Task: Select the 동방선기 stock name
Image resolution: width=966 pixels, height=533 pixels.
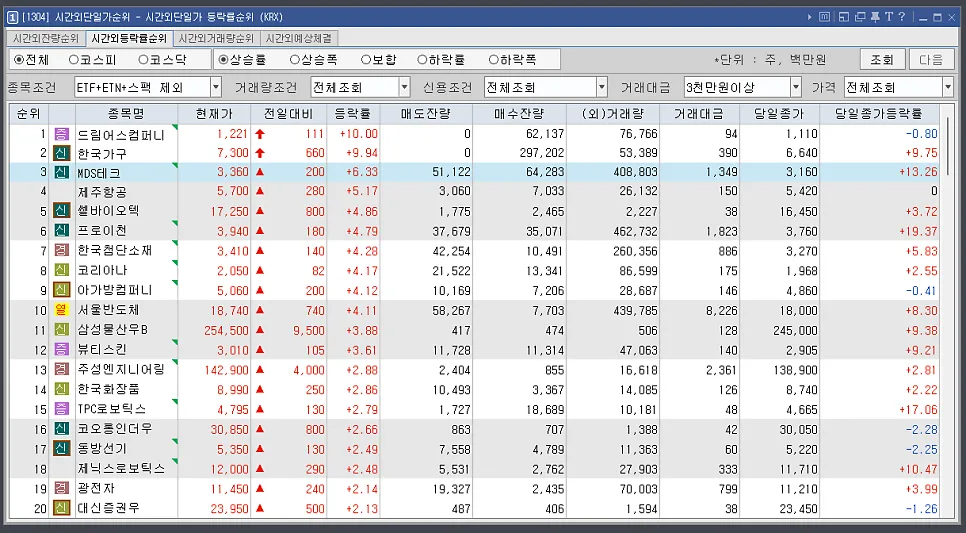Action: (102, 449)
